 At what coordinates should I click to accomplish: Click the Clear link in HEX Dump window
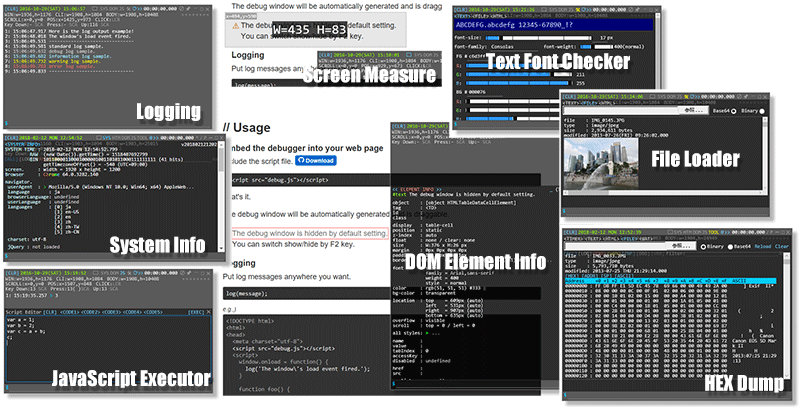[782, 246]
